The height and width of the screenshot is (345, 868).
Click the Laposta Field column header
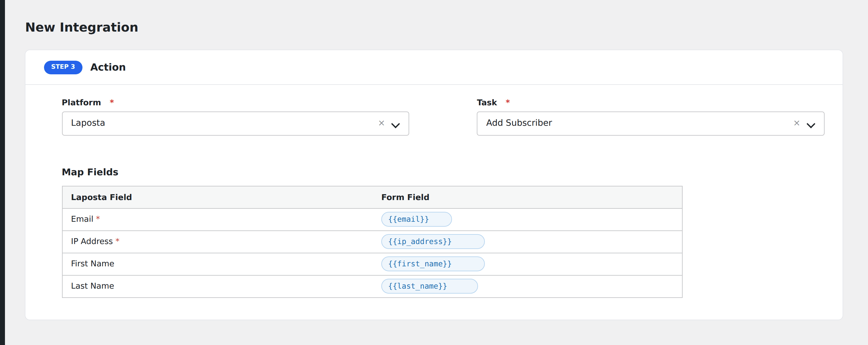coord(101,197)
